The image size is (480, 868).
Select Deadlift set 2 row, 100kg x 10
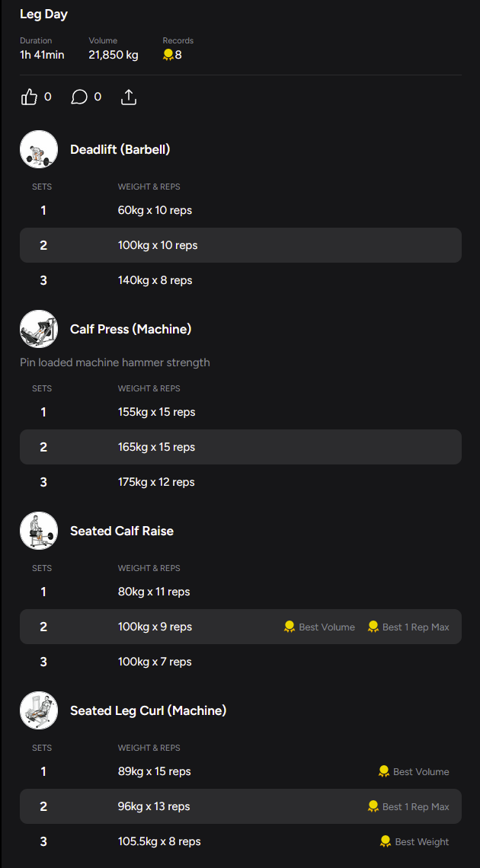[x=240, y=245]
